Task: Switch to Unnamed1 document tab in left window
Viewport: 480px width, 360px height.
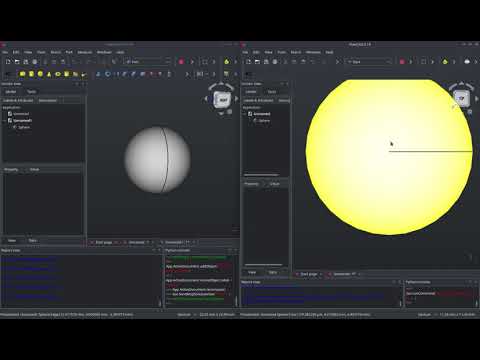Action: coord(177,242)
